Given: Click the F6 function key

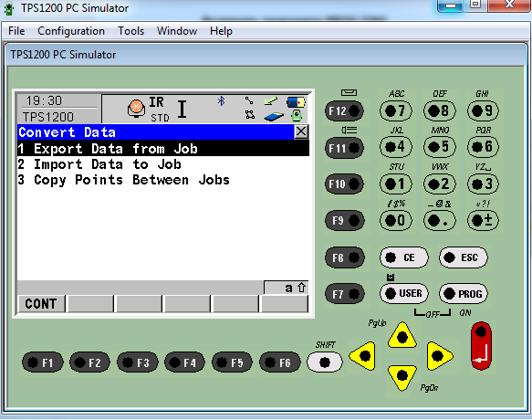Looking at the screenshot, I should pyautogui.click(x=280, y=362).
